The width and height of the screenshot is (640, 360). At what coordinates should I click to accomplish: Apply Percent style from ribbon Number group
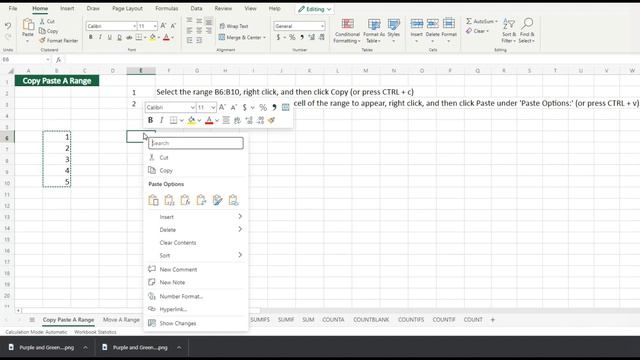(x=292, y=38)
